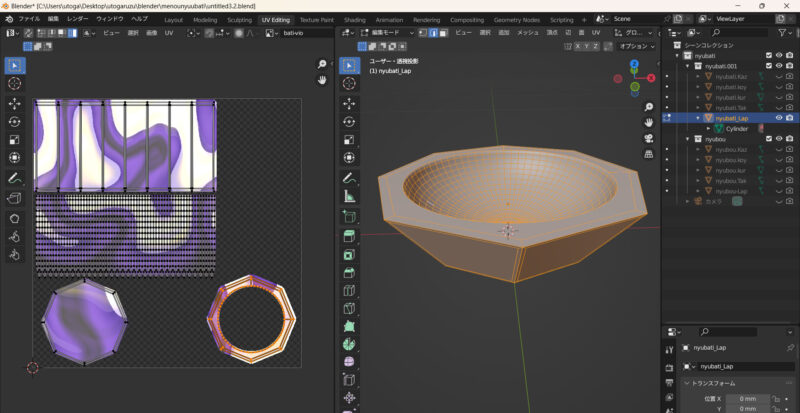Collapse nyubou collection in outliner
This screenshot has width=800, height=413.
tap(688, 139)
